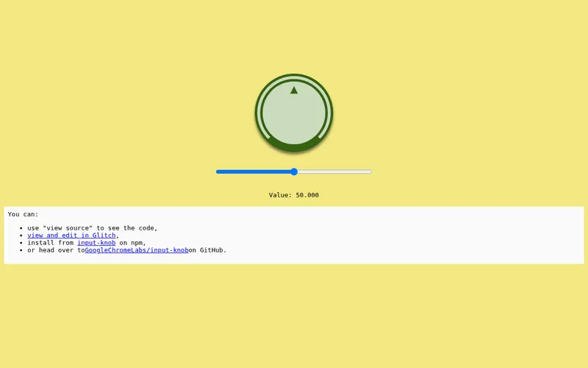The height and width of the screenshot is (368, 588).
Task: Click the "You can:" heading text
Action: (x=24, y=214)
